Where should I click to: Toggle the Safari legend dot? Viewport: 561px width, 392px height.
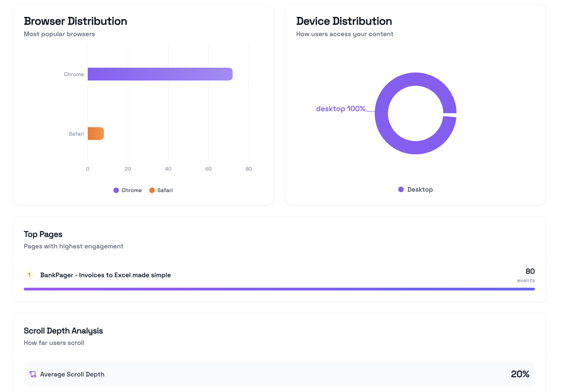(152, 190)
